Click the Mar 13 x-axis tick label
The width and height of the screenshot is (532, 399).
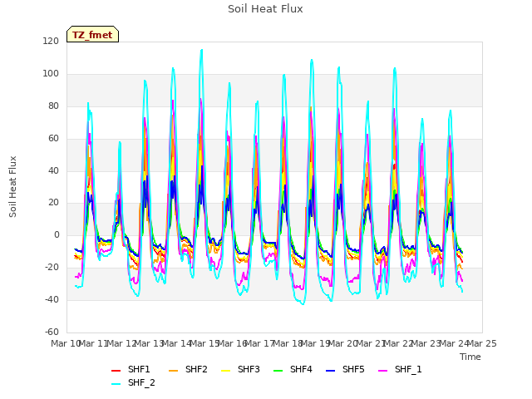150,343
